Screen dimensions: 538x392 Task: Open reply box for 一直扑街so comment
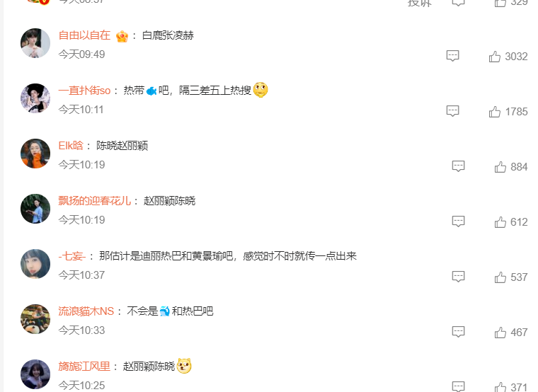point(452,111)
